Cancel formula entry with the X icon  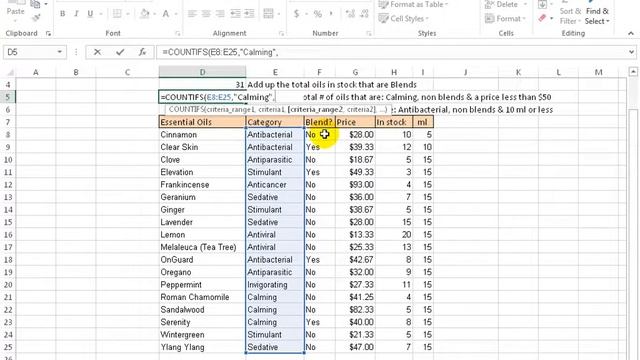pos(97,52)
